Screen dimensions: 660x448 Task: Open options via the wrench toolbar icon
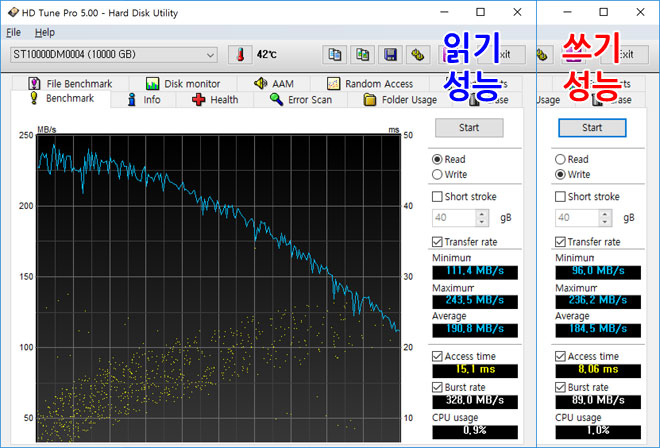click(418, 55)
